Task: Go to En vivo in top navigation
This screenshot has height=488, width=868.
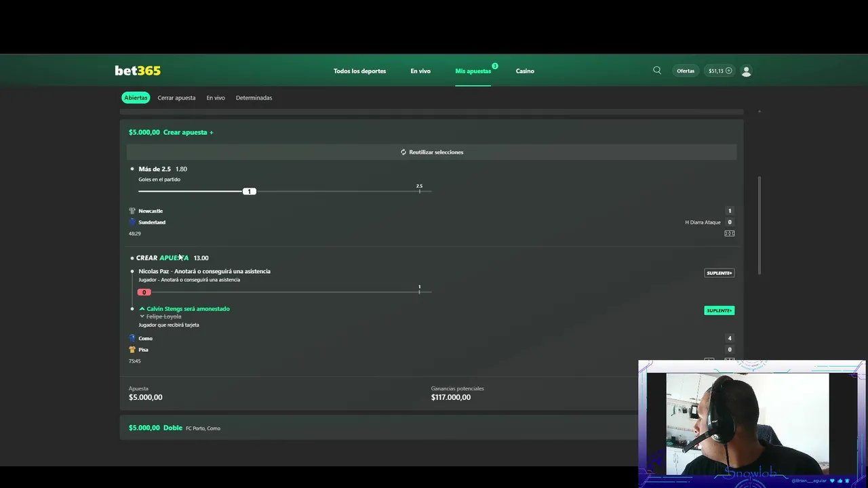Action: click(420, 70)
